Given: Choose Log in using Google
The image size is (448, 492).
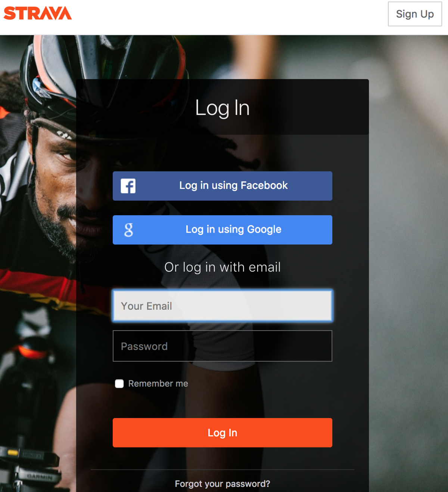Looking at the screenshot, I should point(223,230).
